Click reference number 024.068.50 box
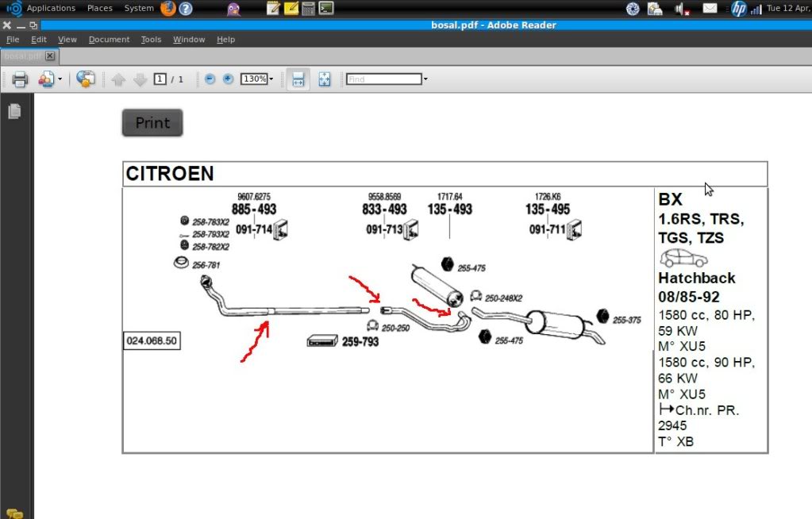This screenshot has height=519, width=812. (x=152, y=340)
